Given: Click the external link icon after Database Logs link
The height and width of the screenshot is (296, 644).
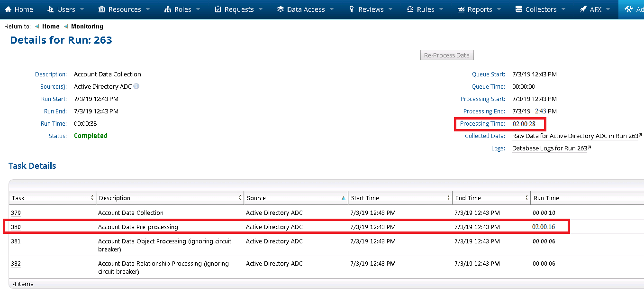Looking at the screenshot, I should 590,148.
